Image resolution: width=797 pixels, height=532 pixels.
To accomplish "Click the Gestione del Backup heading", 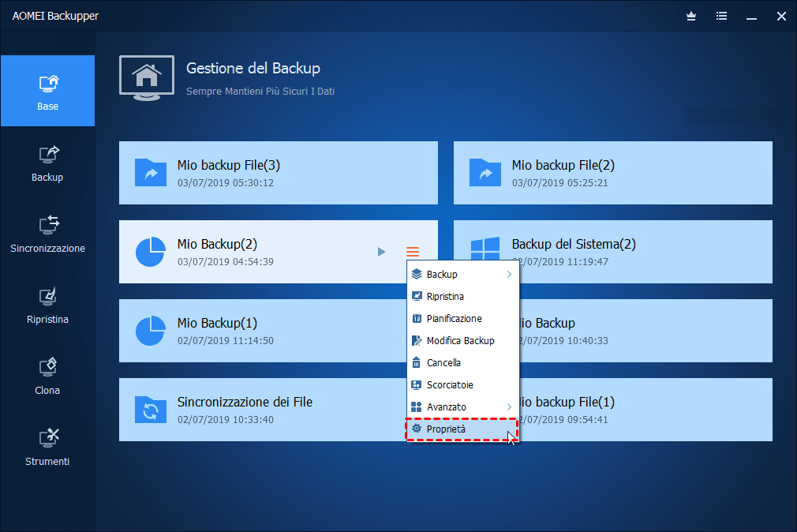I will (x=253, y=68).
